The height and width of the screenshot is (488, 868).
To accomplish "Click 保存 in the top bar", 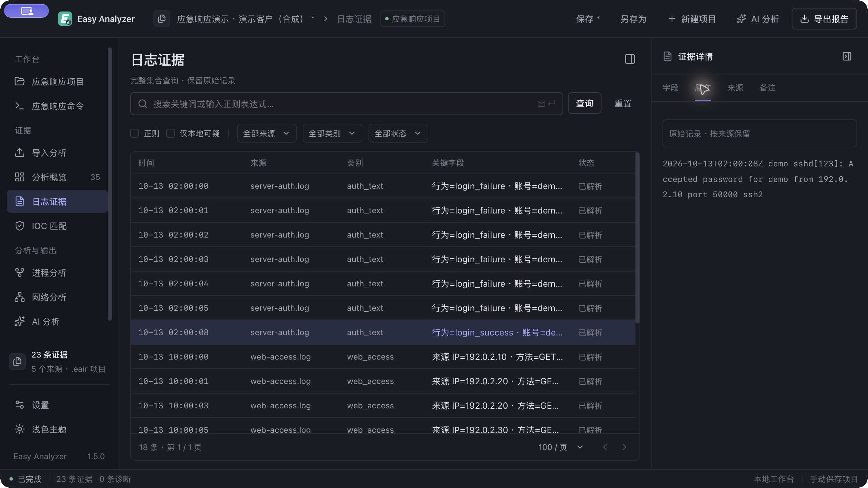I will 588,19.
